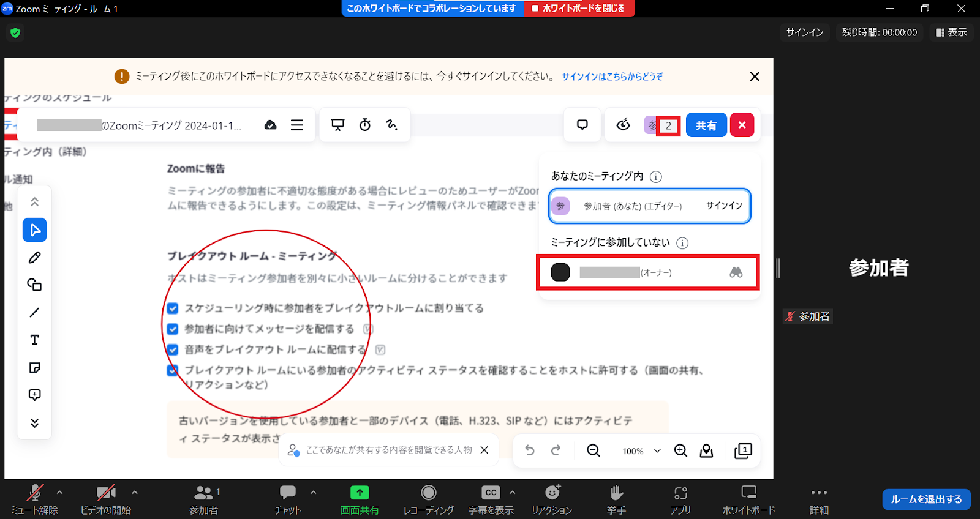Screen dimensions: 980x519
Task: Open ホワイトボード from meeting toolbar
Action: pyautogui.click(x=748, y=499)
